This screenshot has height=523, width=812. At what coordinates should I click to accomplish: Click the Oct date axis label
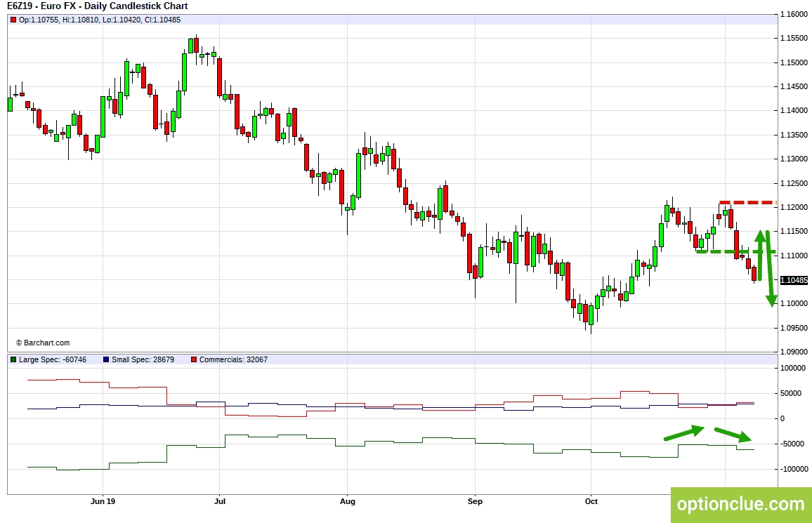click(x=591, y=502)
